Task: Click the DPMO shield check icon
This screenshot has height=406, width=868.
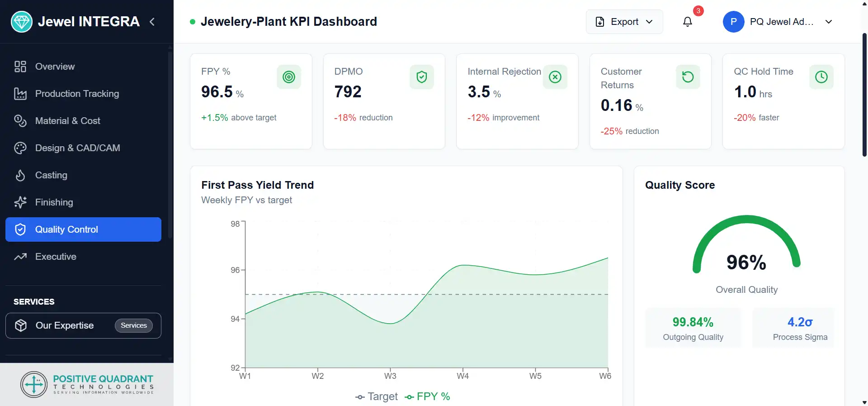Action: point(421,77)
